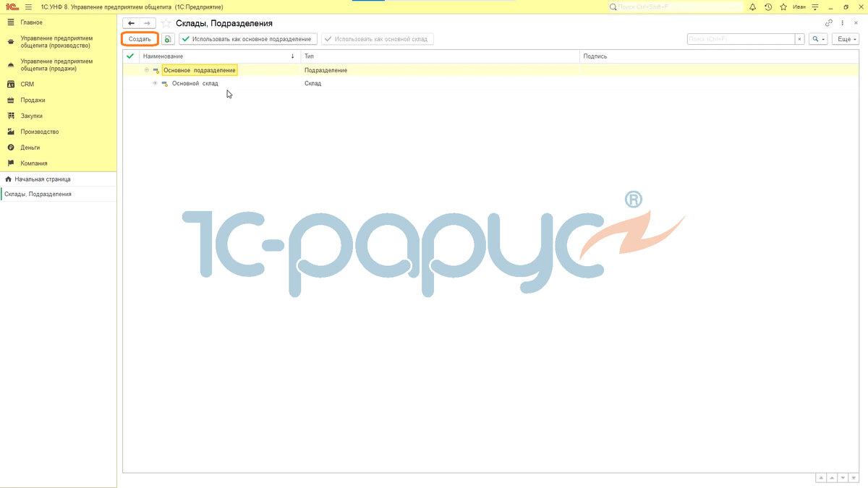The width and height of the screenshot is (868, 488).
Task: Click the Производство factory icon
Action: tap(10, 132)
